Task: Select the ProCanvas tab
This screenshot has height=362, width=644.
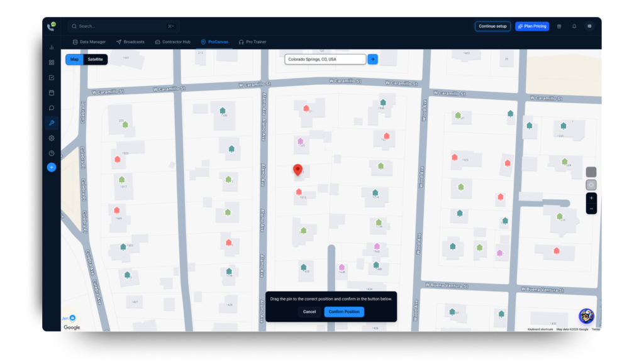Action: tap(214, 42)
